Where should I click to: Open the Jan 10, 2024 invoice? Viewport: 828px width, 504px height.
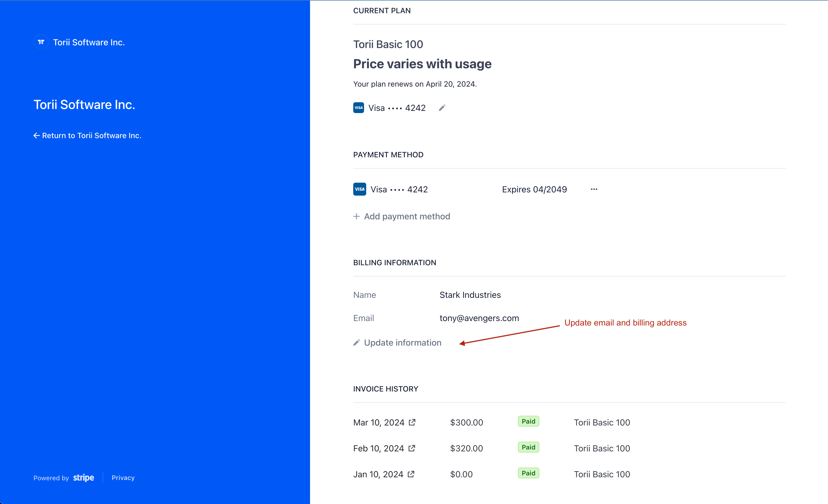coord(384,474)
